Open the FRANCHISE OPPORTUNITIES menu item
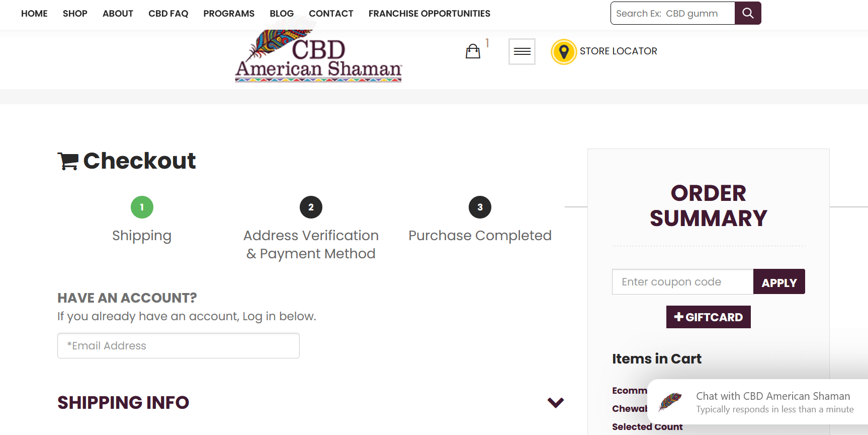The height and width of the screenshot is (435, 868). (429, 14)
